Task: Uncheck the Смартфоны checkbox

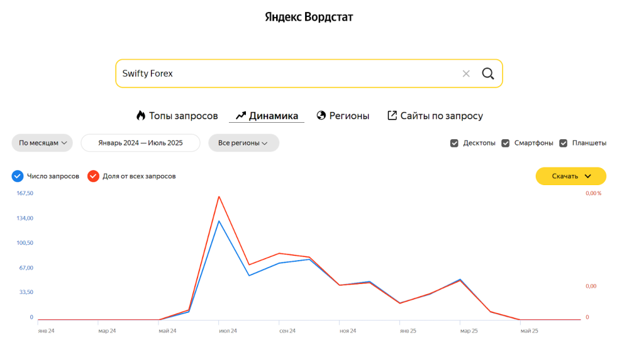Action: click(505, 143)
